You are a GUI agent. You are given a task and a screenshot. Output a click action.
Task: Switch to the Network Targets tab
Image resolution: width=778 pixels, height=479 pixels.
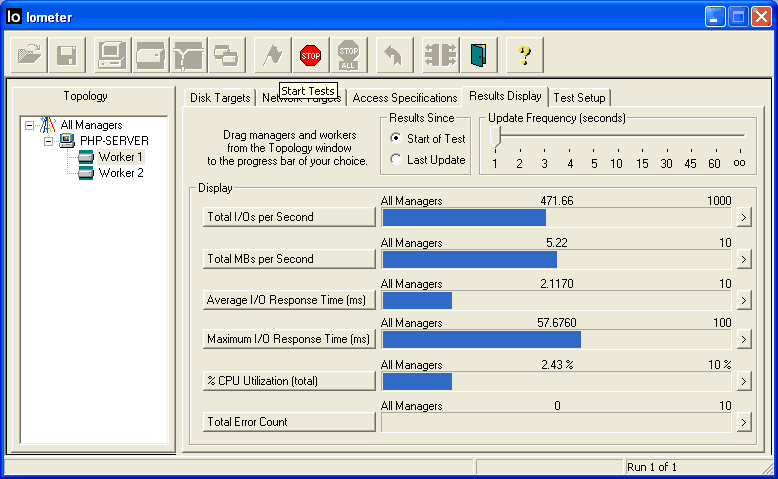[301, 98]
